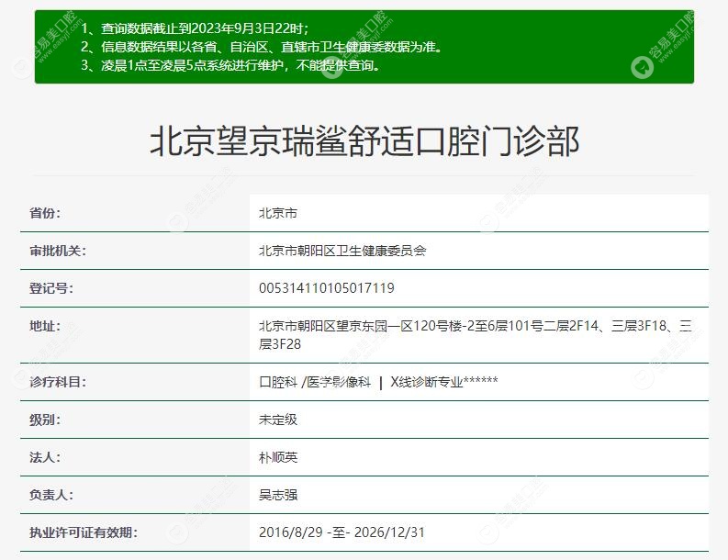Click X线诊断专业****** text

[x=444, y=382]
